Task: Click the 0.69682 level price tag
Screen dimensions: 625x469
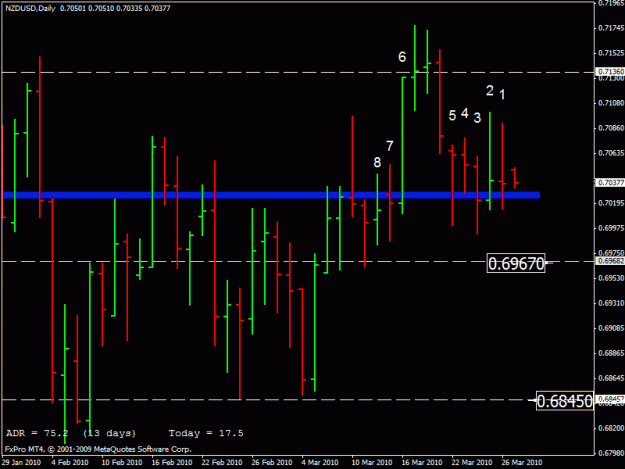Action: pos(611,261)
